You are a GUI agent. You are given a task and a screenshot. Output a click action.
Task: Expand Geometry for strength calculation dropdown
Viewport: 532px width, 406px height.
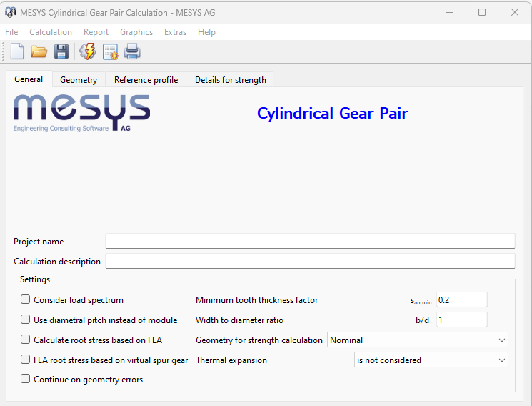[417, 340]
